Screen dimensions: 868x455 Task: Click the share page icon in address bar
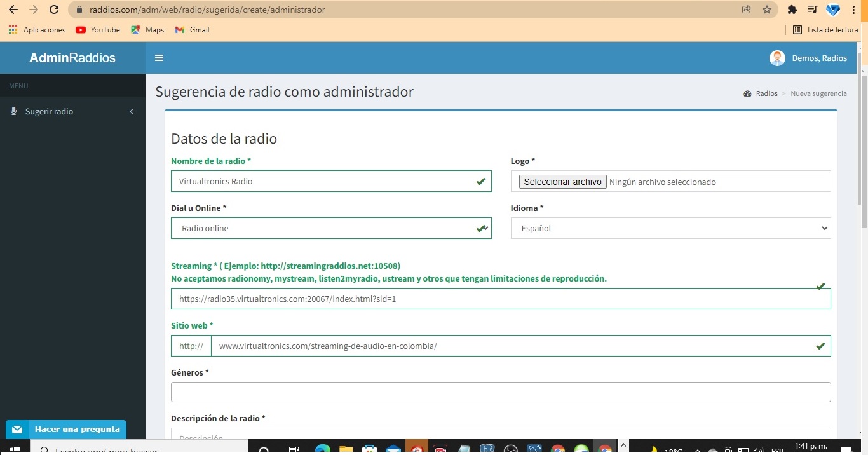tap(746, 10)
